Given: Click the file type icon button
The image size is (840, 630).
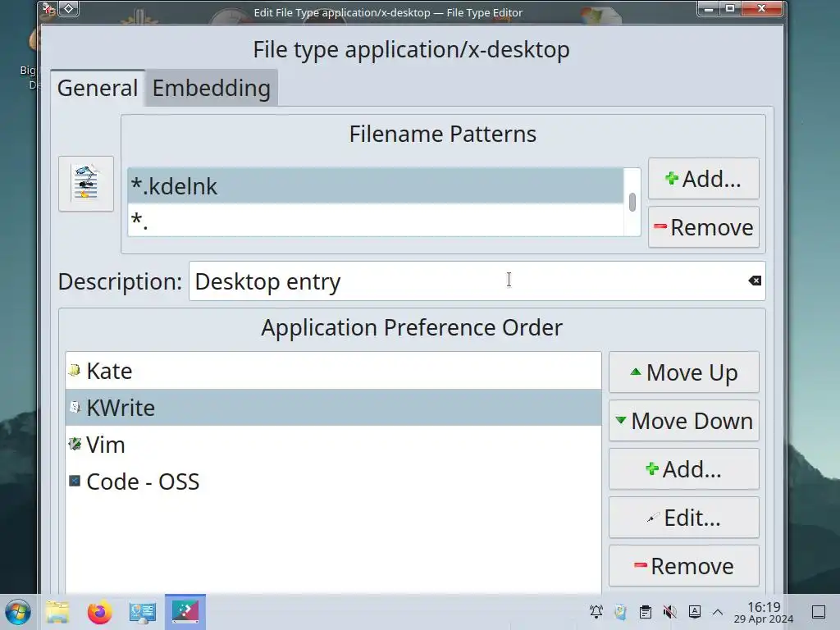Looking at the screenshot, I should 85,184.
